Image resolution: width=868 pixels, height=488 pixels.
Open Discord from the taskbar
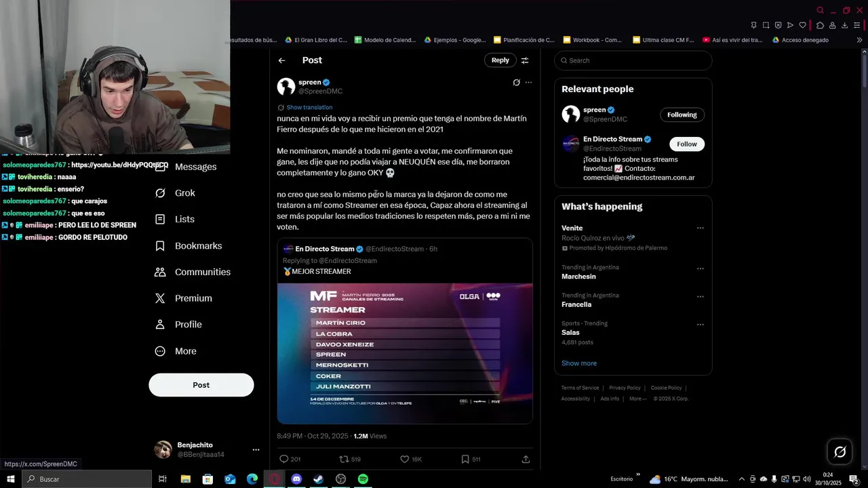[296, 479]
